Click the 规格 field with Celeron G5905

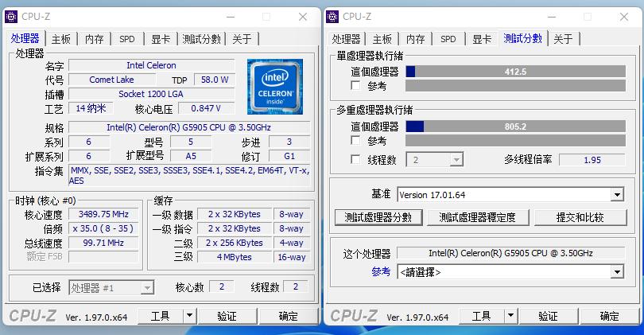(189, 127)
